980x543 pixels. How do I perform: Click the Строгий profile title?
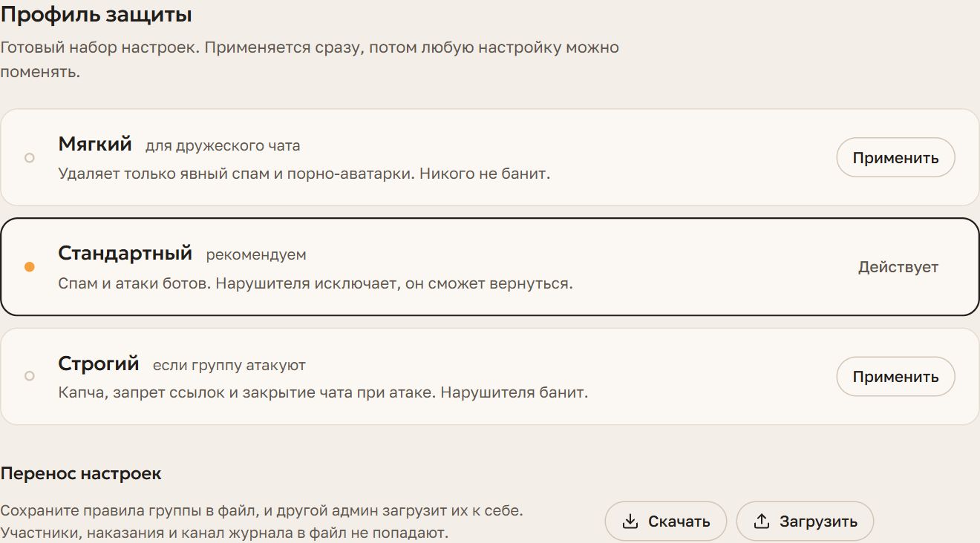[99, 363]
